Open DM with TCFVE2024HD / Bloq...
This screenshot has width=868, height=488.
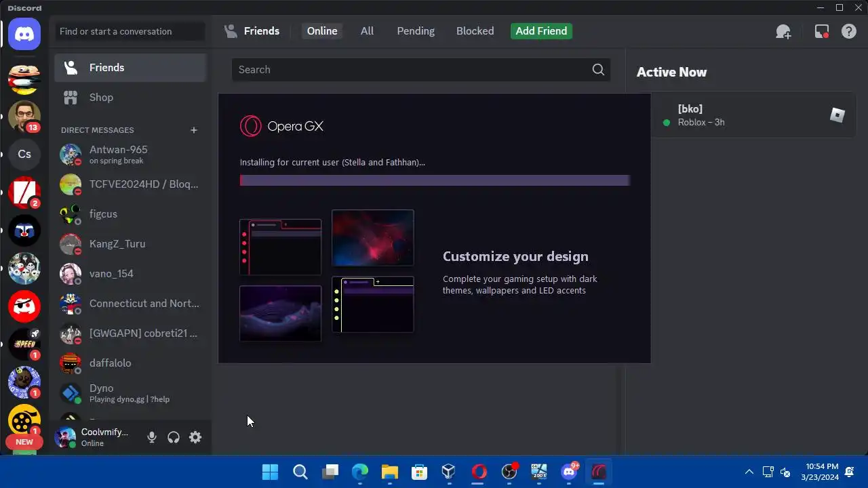(x=130, y=184)
